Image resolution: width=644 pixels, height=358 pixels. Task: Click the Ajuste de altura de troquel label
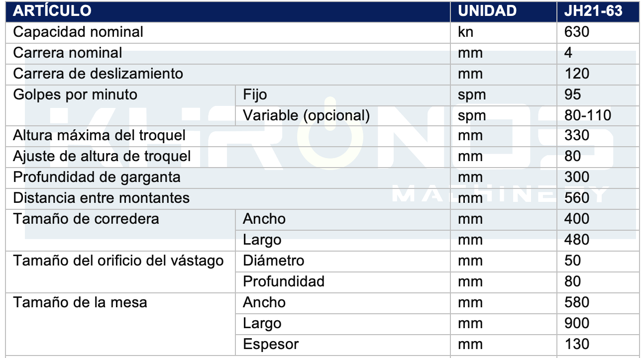pyautogui.click(x=102, y=156)
